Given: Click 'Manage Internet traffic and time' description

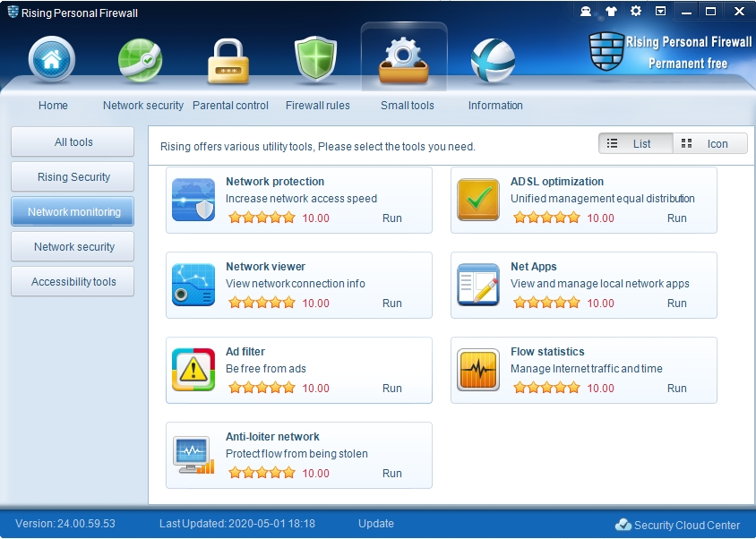Looking at the screenshot, I should (x=587, y=369).
